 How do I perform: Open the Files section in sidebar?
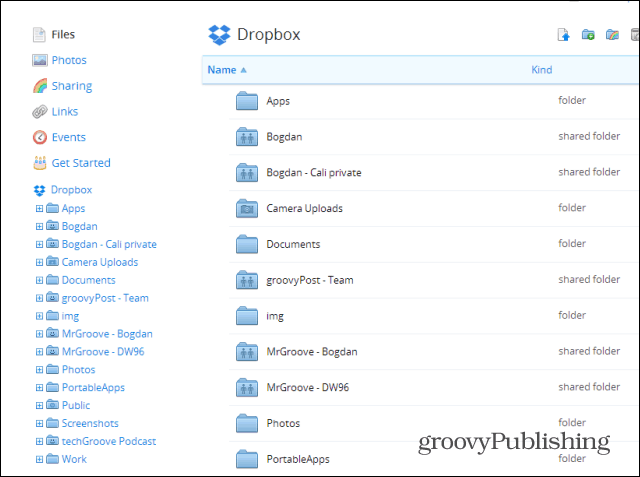point(63,35)
